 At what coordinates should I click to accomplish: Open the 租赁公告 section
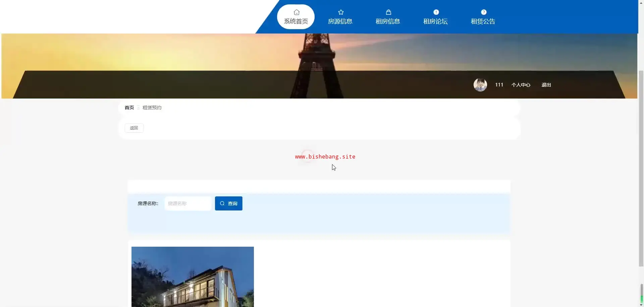[x=483, y=17]
